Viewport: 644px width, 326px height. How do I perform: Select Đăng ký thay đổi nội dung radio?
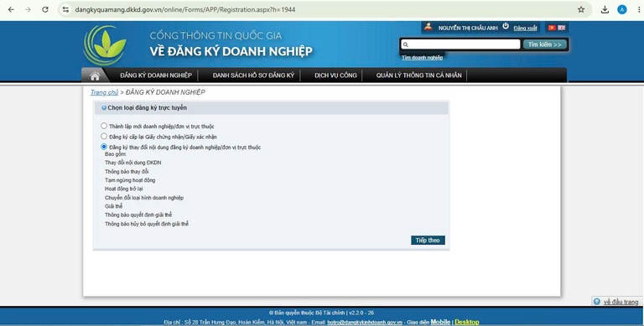[x=104, y=147]
